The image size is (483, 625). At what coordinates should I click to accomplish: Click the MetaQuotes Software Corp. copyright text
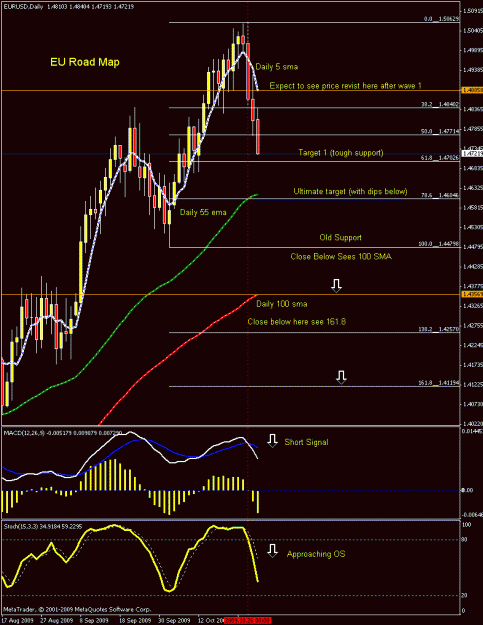coord(77,609)
